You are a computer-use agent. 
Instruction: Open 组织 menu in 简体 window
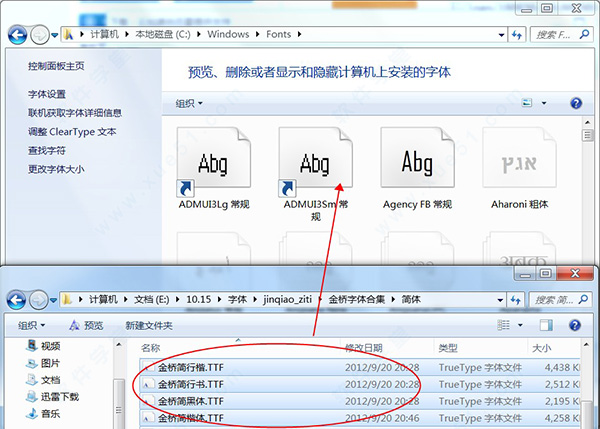[31, 326]
